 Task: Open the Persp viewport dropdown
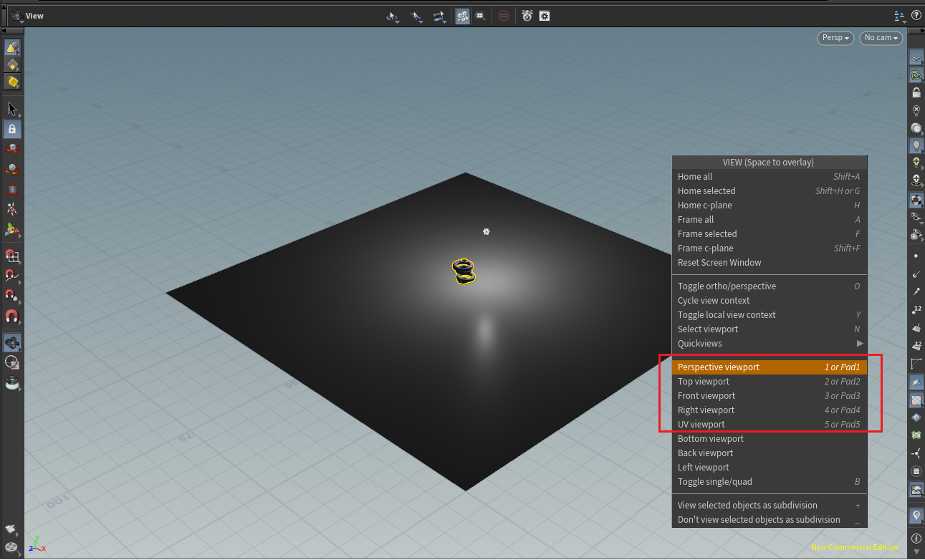(835, 38)
